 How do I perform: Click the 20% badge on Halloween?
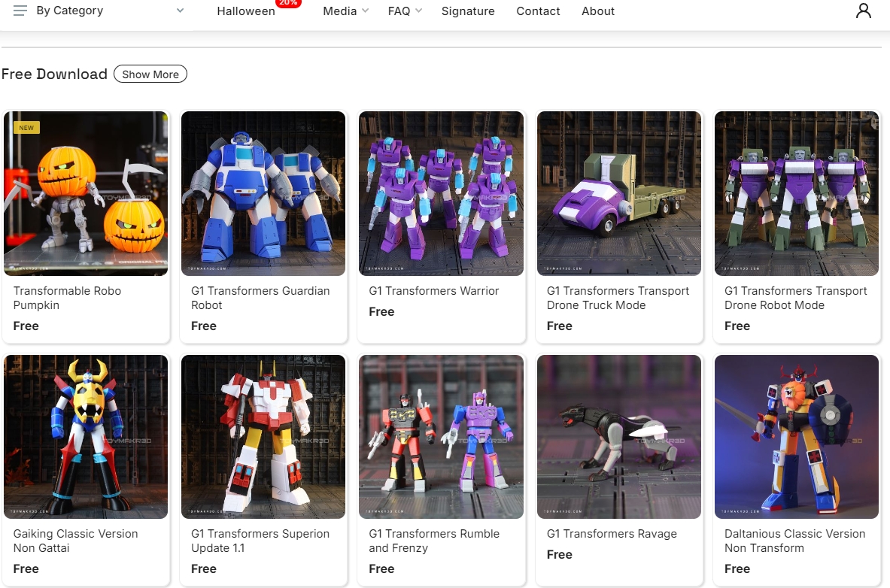pyautogui.click(x=288, y=4)
